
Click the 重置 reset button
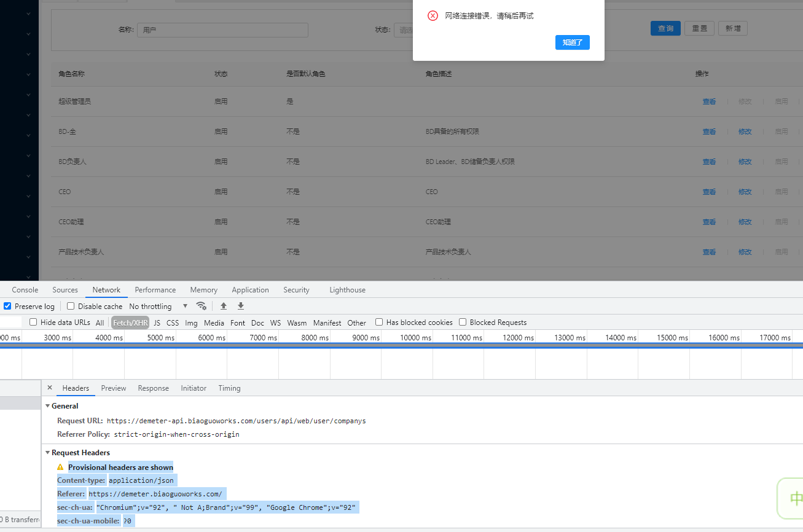tap(699, 28)
